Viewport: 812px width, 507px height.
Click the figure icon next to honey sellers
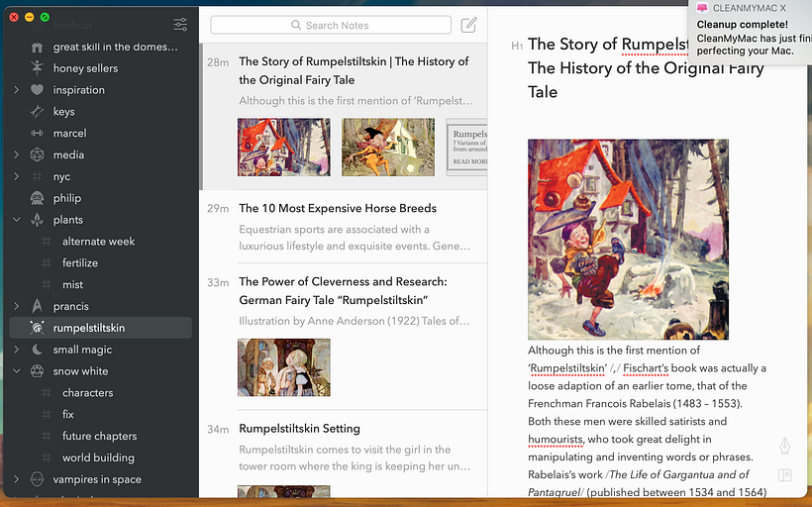coord(37,68)
